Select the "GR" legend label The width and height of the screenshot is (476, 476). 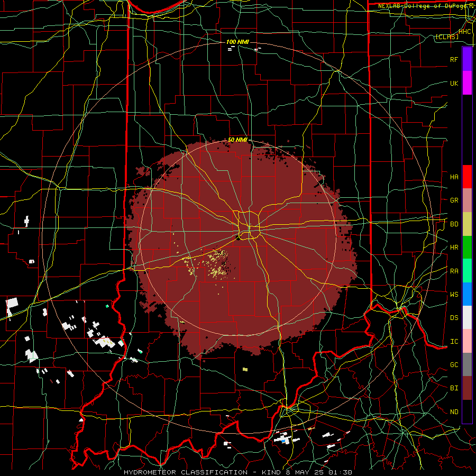click(454, 200)
